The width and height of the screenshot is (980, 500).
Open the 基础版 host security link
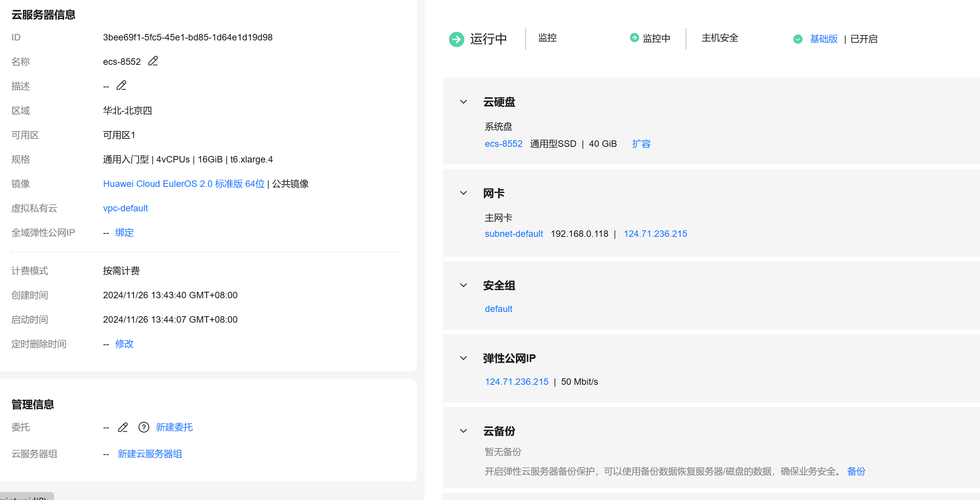pyautogui.click(x=824, y=39)
